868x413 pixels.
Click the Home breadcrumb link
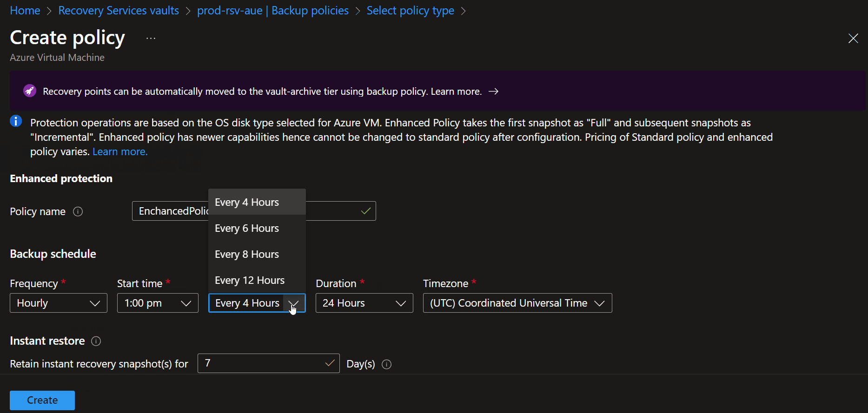click(25, 10)
